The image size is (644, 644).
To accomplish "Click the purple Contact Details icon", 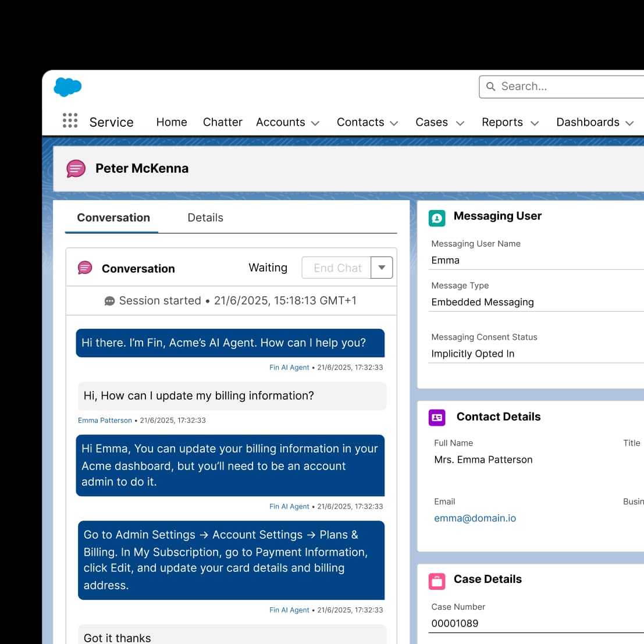I will click(x=437, y=418).
